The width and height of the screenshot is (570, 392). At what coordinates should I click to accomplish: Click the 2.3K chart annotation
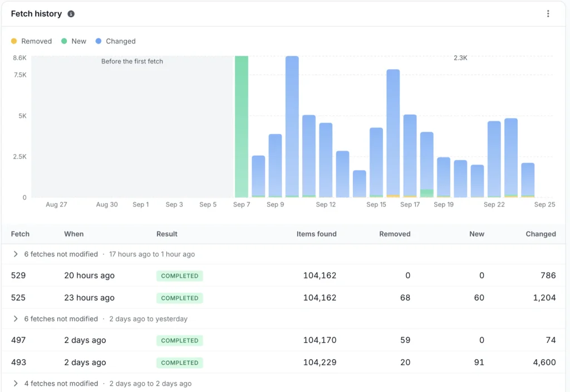(460, 58)
